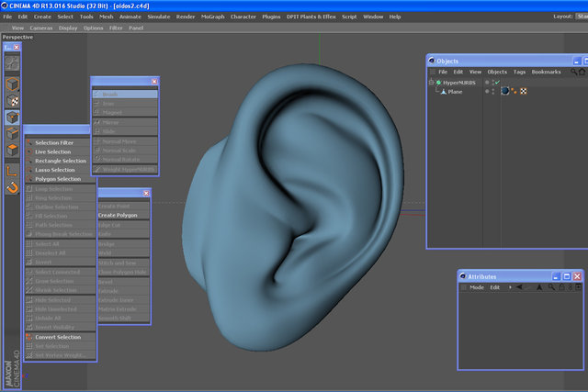The width and height of the screenshot is (588, 392).
Task: Open the Mode menu in Attributes panel
Action: [477, 287]
